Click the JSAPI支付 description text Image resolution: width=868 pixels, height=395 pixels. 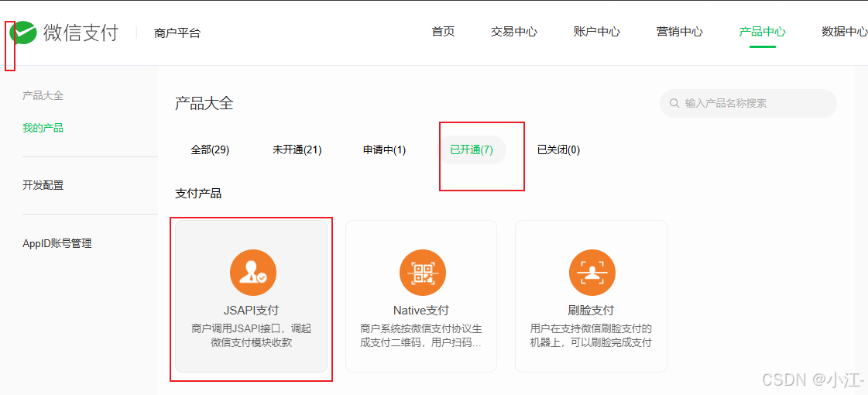(252, 335)
